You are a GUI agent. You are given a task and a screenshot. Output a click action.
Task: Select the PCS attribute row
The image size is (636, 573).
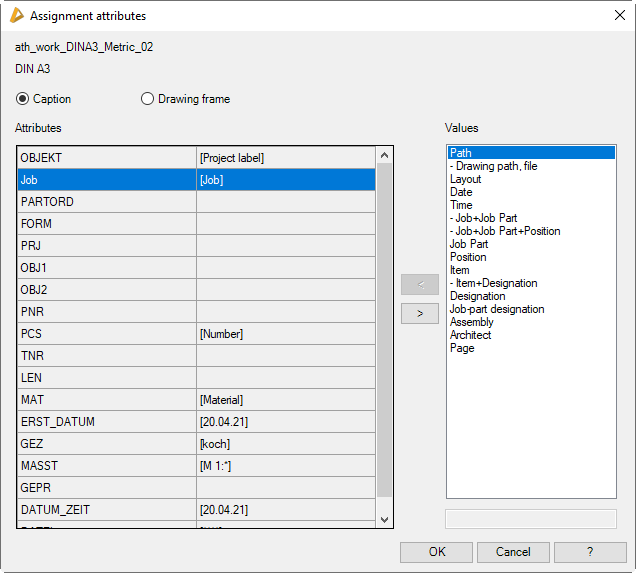coord(106,334)
